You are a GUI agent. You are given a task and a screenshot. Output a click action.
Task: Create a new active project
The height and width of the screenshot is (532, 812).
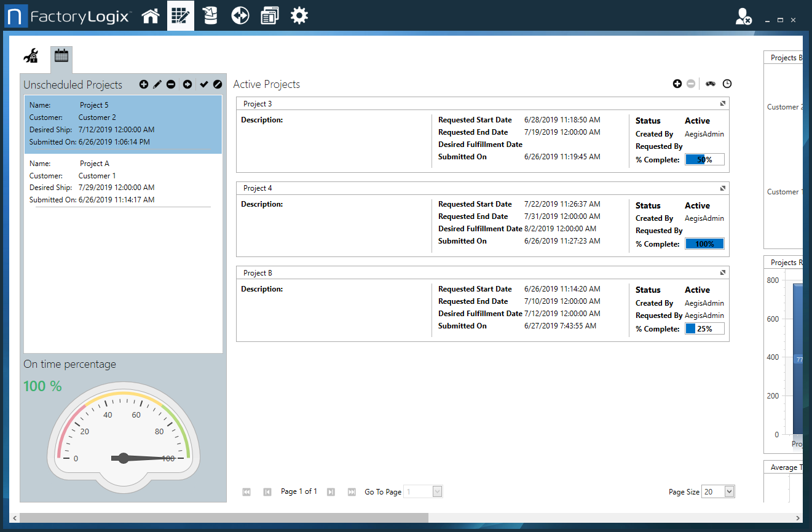click(x=677, y=84)
